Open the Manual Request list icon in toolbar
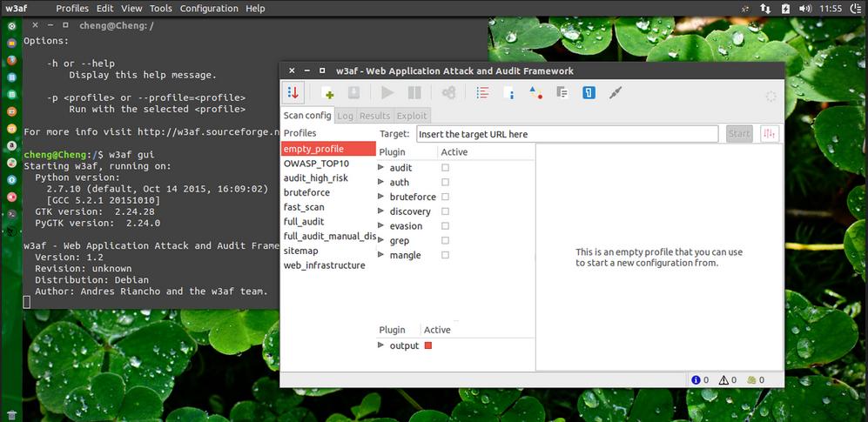 [482, 93]
